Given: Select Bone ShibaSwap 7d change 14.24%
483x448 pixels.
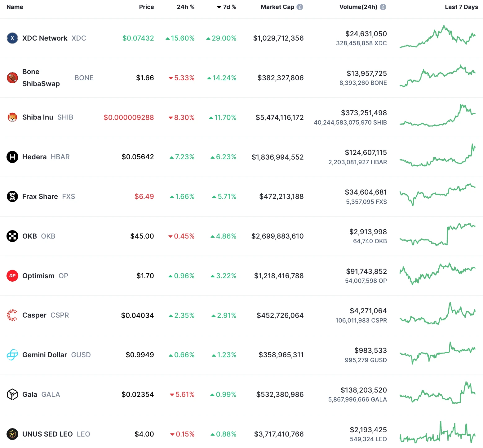Looking at the screenshot, I should [222, 78].
